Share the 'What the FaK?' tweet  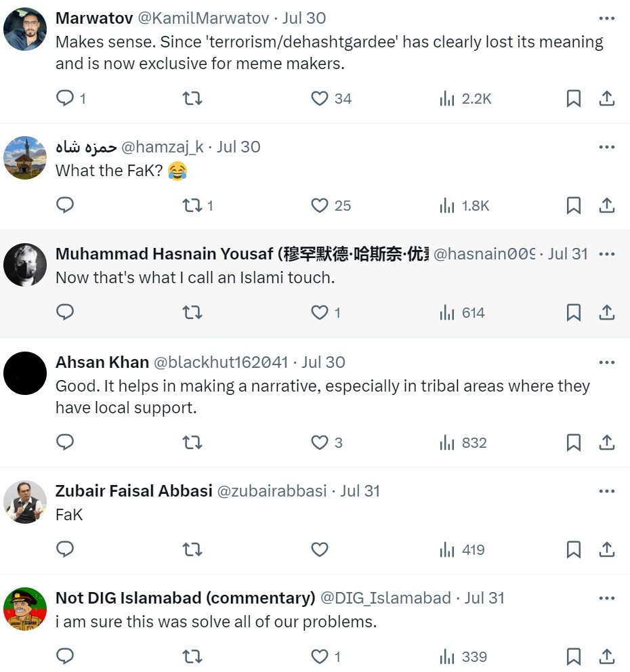pos(607,205)
